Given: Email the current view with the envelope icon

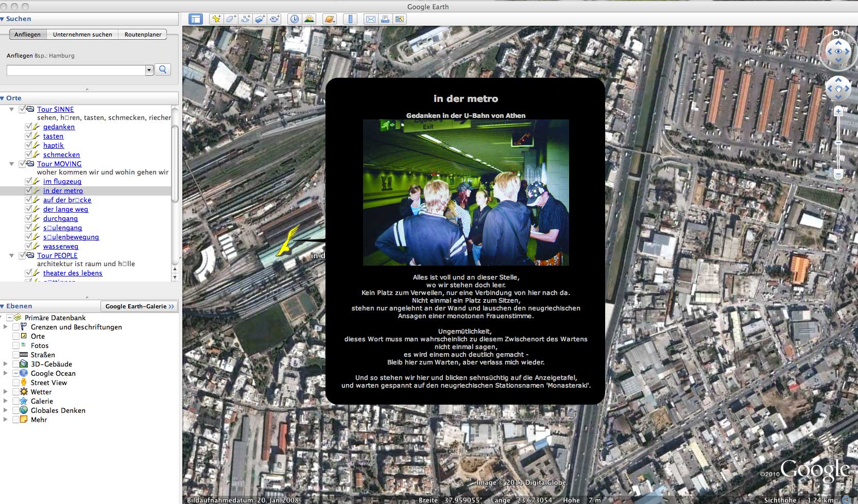Looking at the screenshot, I should click(370, 19).
